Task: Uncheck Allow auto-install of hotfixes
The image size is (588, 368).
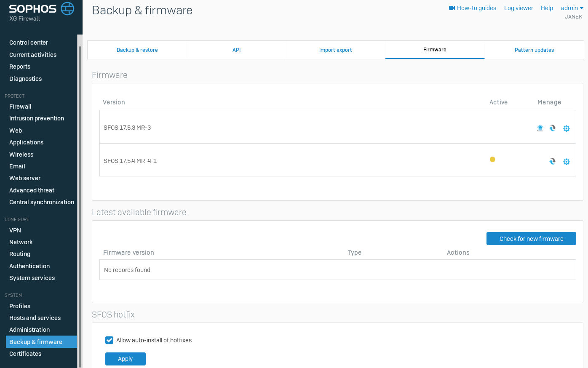Action: coord(110,340)
